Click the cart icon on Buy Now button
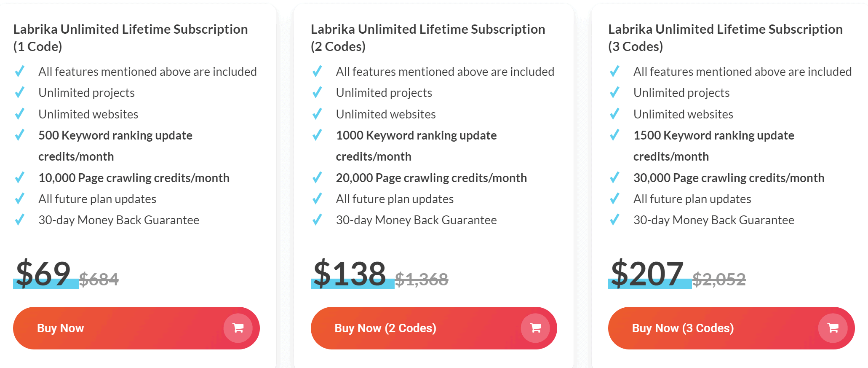Image resolution: width=868 pixels, height=368 pixels. click(x=238, y=328)
